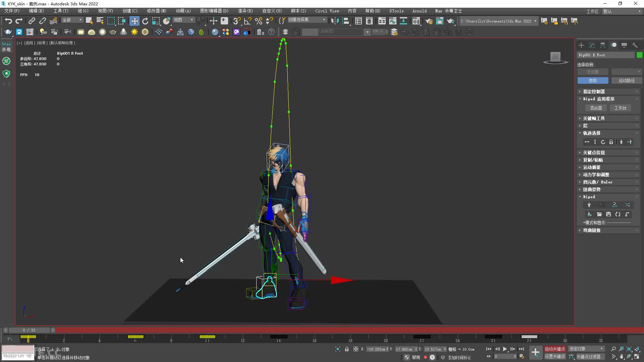Expand the 四元数/Euler rollout

point(608,182)
